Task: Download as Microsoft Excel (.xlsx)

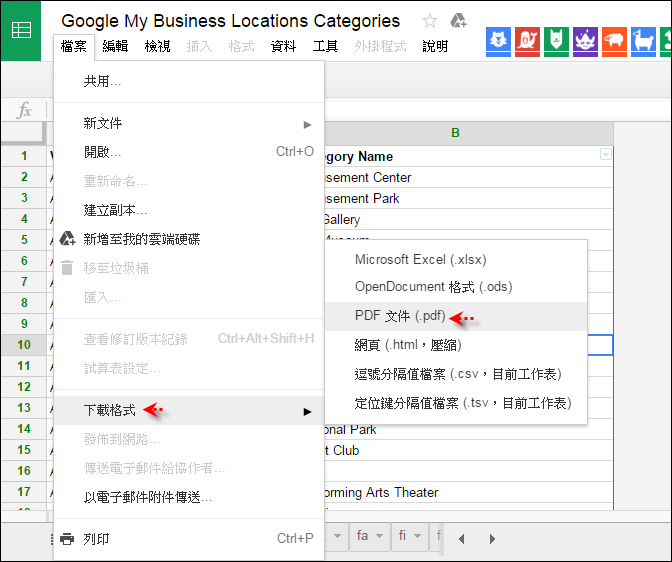Action: coord(456,259)
